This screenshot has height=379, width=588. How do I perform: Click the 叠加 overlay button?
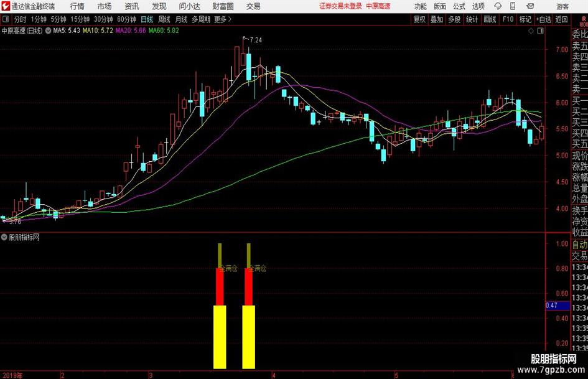(x=437, y=19)
